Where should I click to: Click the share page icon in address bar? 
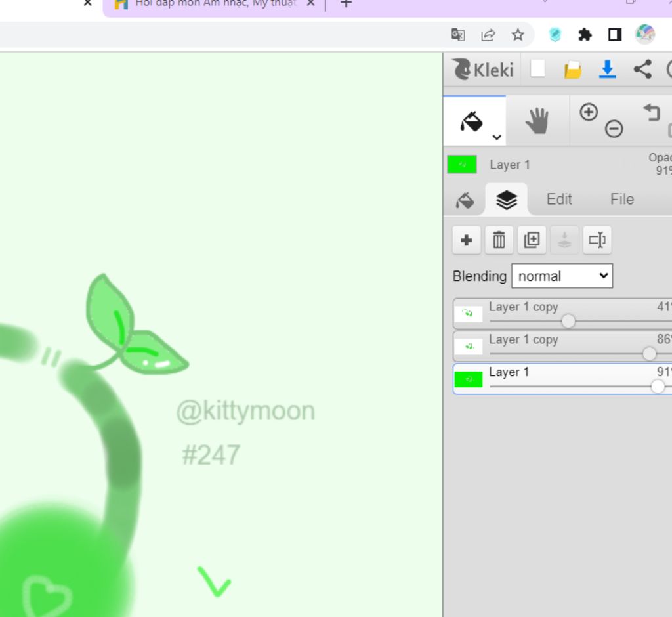coord(488,35)
